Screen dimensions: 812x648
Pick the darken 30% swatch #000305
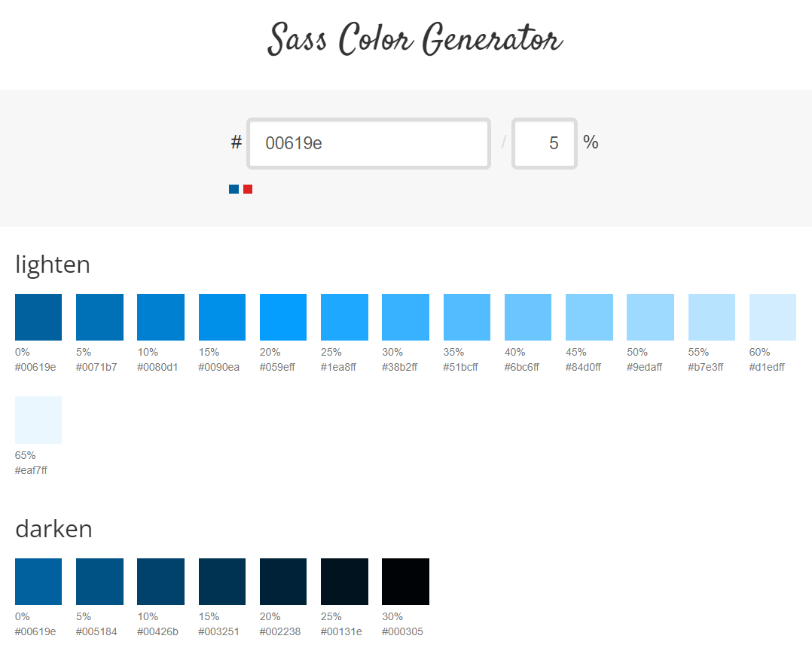point(405,582)
